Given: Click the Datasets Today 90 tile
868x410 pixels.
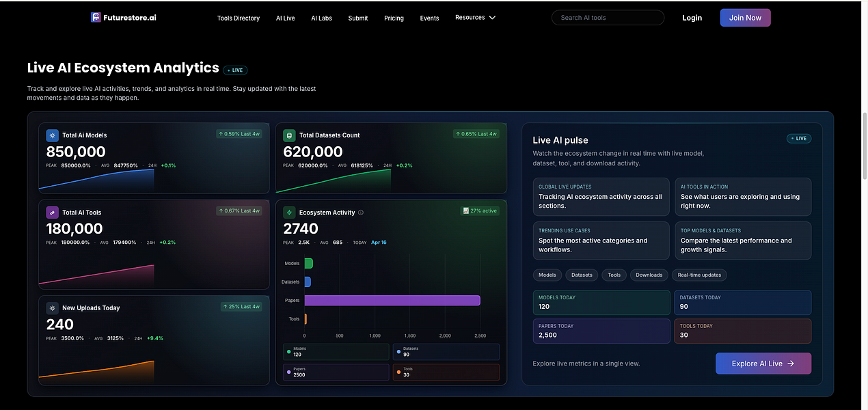Looking at the screenshot, I should coord(743,303).
